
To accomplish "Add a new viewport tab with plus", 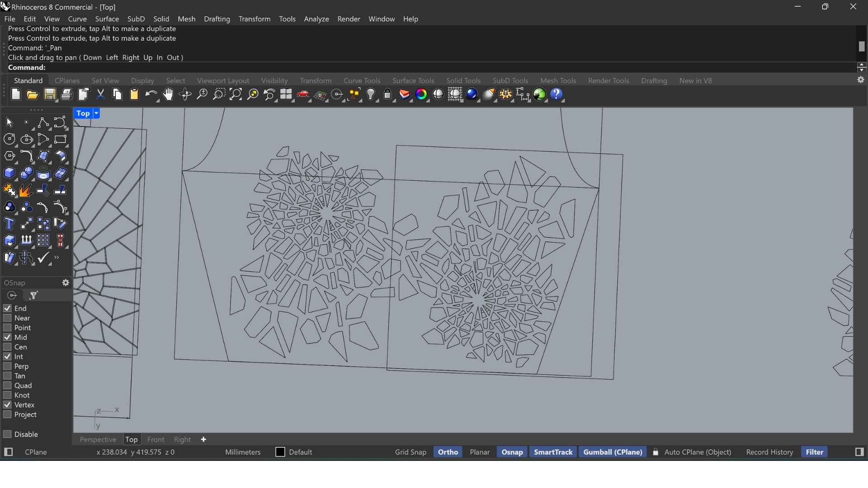I will point(204,440).
